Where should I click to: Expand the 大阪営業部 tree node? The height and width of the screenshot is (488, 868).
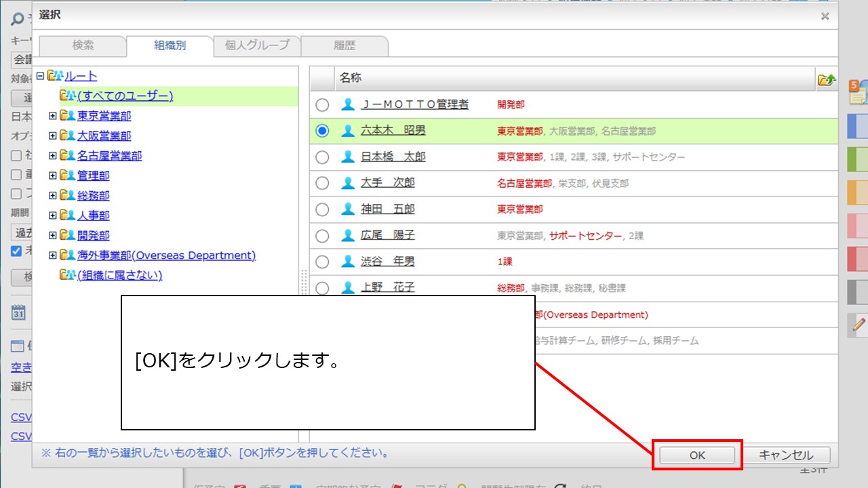(x=53, y=136)
